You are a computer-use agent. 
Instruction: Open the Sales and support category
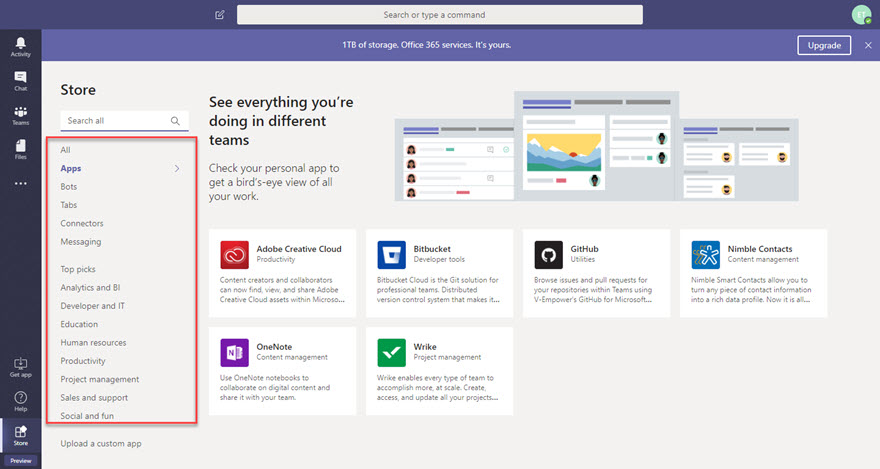(94, 398)
